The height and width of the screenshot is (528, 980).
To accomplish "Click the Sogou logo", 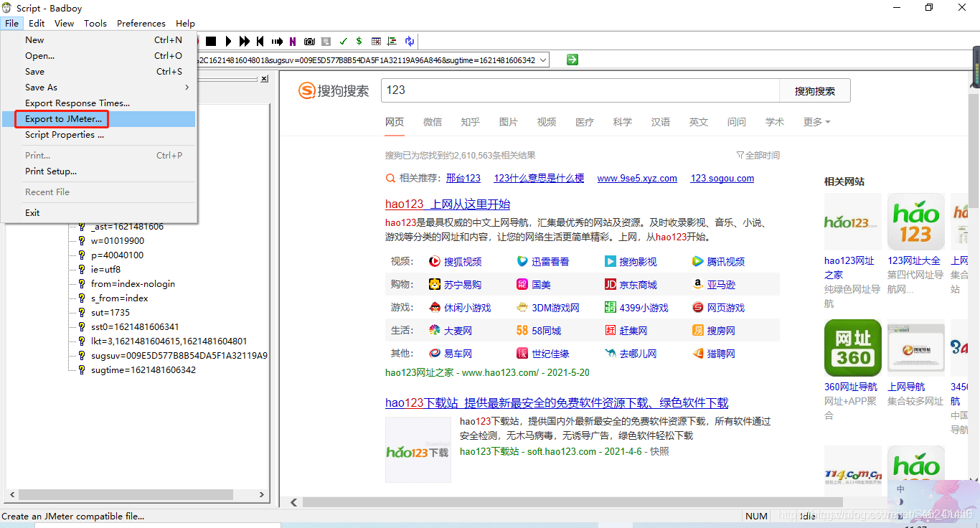I will tap(334, 90).
